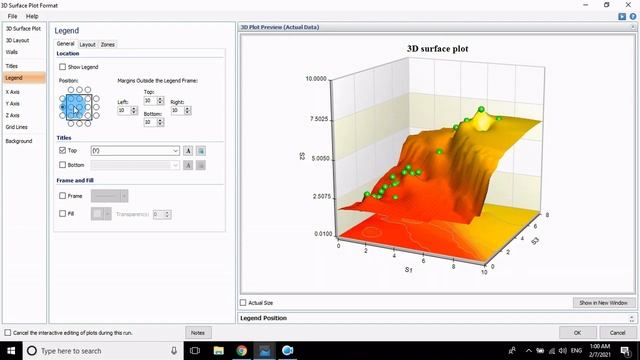Click the battery icon in the tray
Image resolution: width=640 pixels, height=360 pixels.
(540, 351)
